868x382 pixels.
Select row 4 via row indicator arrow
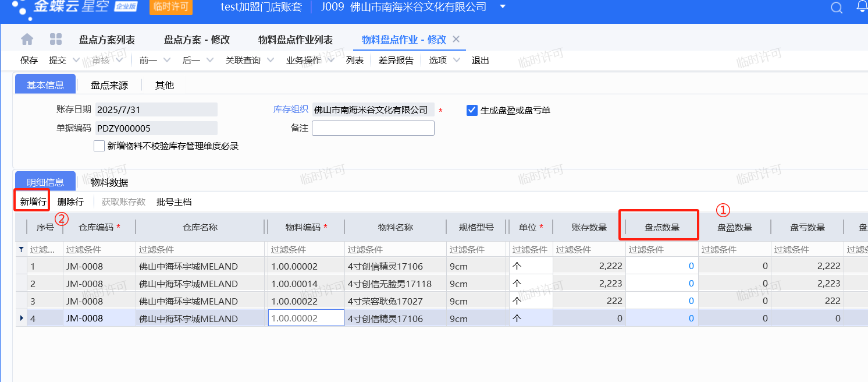click(22, 318)
